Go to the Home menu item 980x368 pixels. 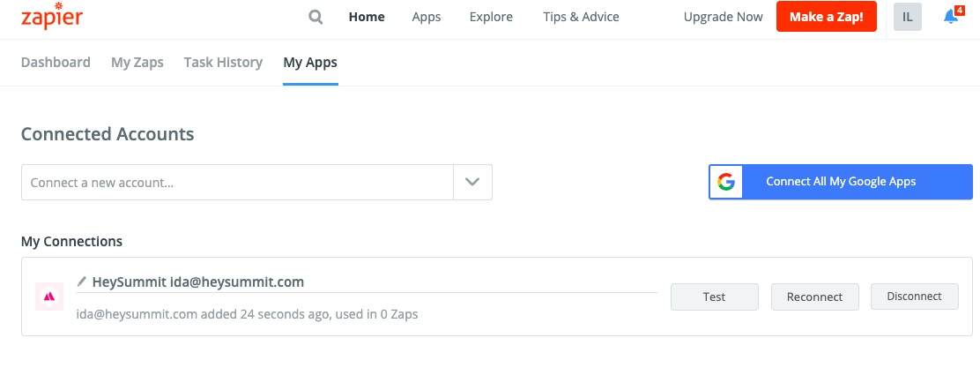pyautogui.click(x=367, y=17)
